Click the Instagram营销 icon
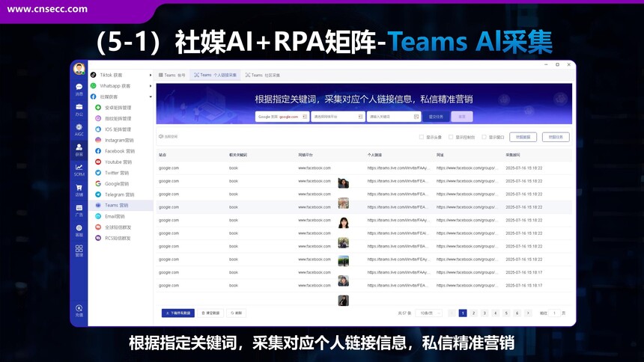The image size is (644, 362). click(x=98, y=140)
